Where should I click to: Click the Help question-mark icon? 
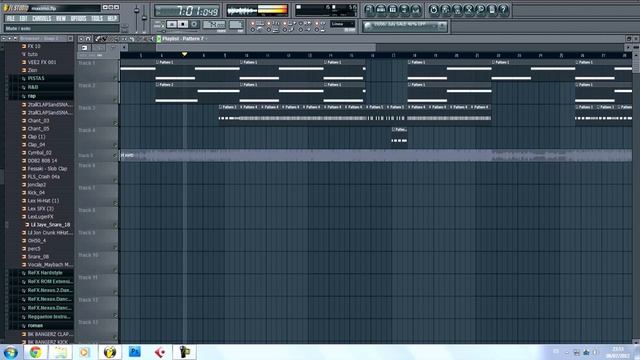tap(504, 9)
